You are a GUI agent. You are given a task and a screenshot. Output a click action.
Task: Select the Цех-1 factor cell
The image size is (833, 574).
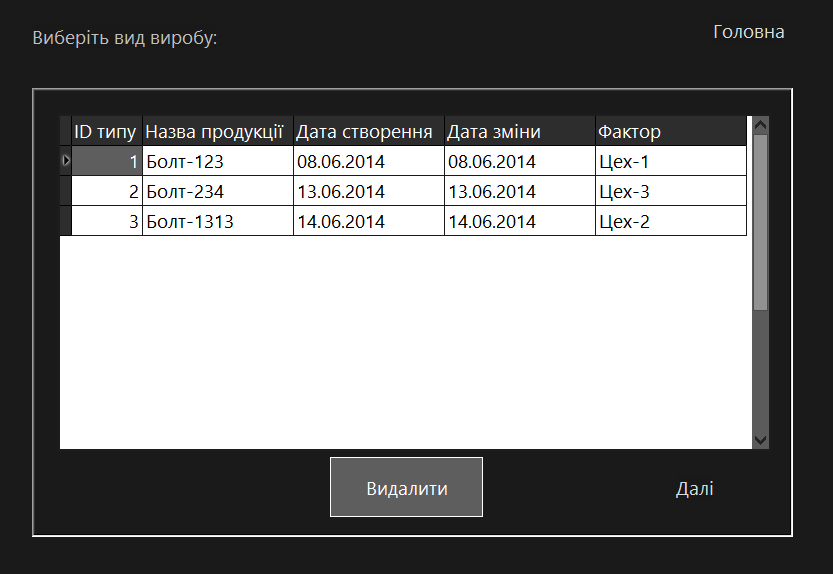click(670, 161)
